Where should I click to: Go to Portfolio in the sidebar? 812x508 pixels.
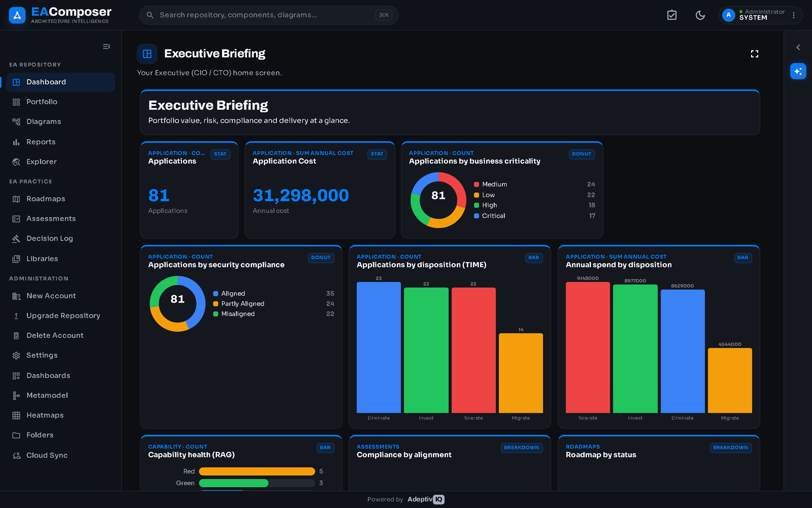point(61,102)
